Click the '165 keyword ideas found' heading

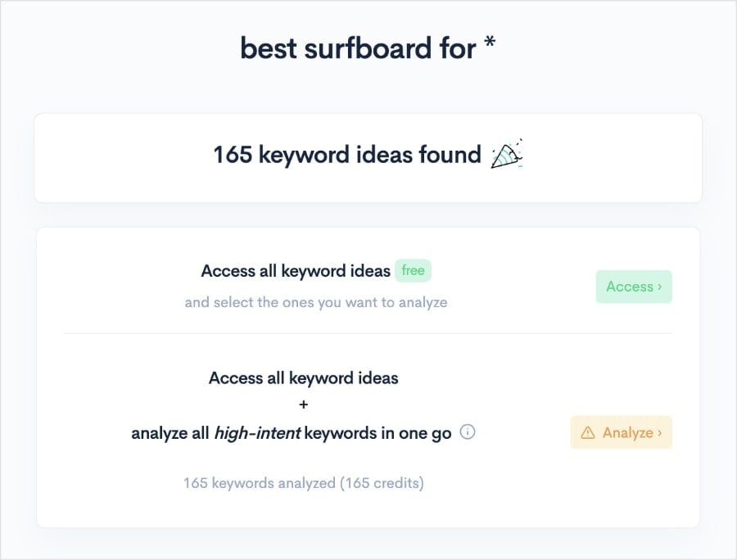pos(347,155)
